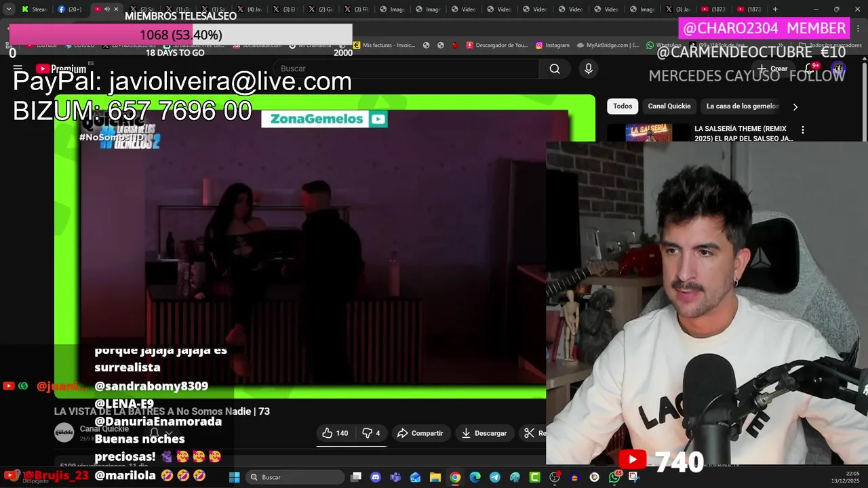
Task: Open Microsoft Teams from the taskbar
Action: click(395, 477)
